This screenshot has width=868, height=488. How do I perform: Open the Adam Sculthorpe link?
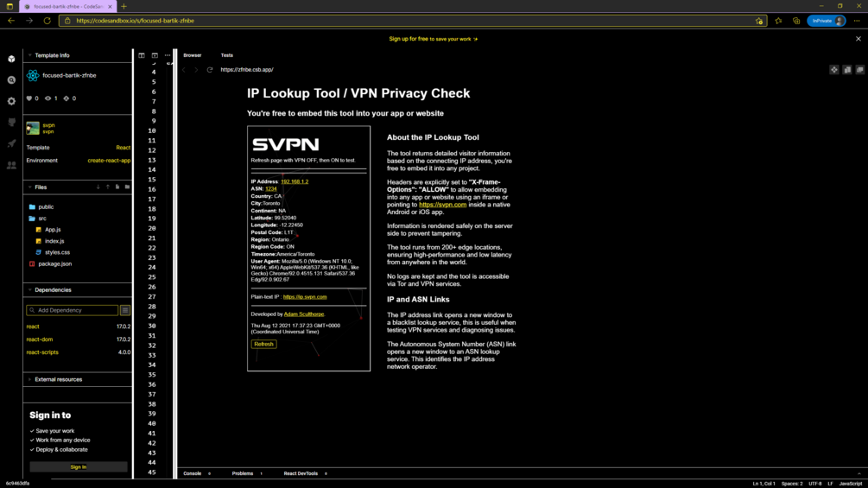(x=304, y=314)
